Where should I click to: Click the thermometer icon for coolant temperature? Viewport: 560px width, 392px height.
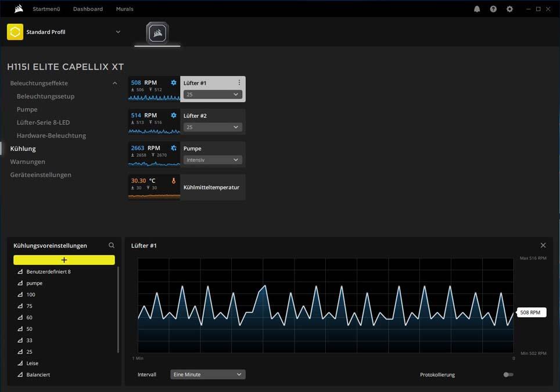tap(174, 181)
